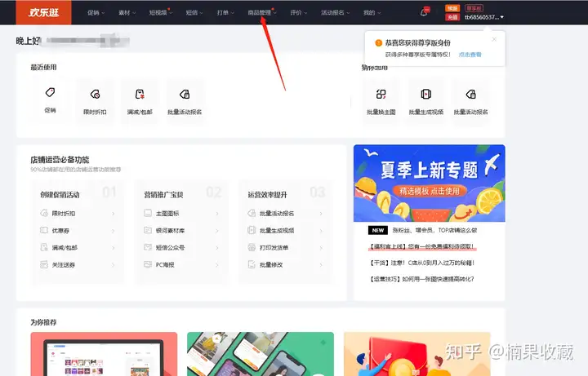Open 批量活动报名 shortcut in 最近使用

click(185, 100)
